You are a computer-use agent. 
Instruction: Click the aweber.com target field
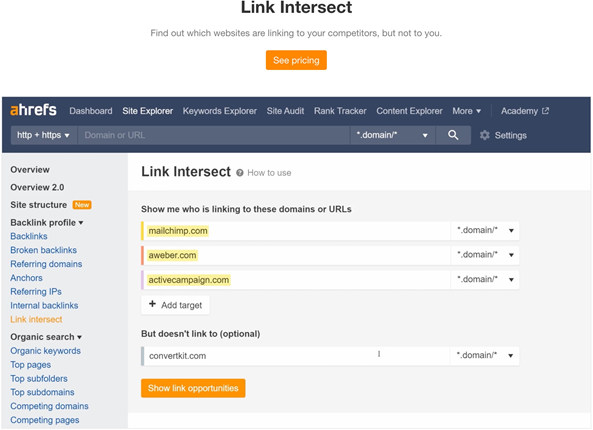click(296, 255)
